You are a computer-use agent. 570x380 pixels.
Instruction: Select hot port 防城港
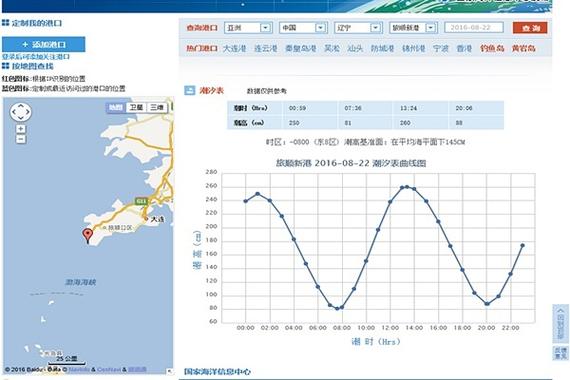(382, 48)
